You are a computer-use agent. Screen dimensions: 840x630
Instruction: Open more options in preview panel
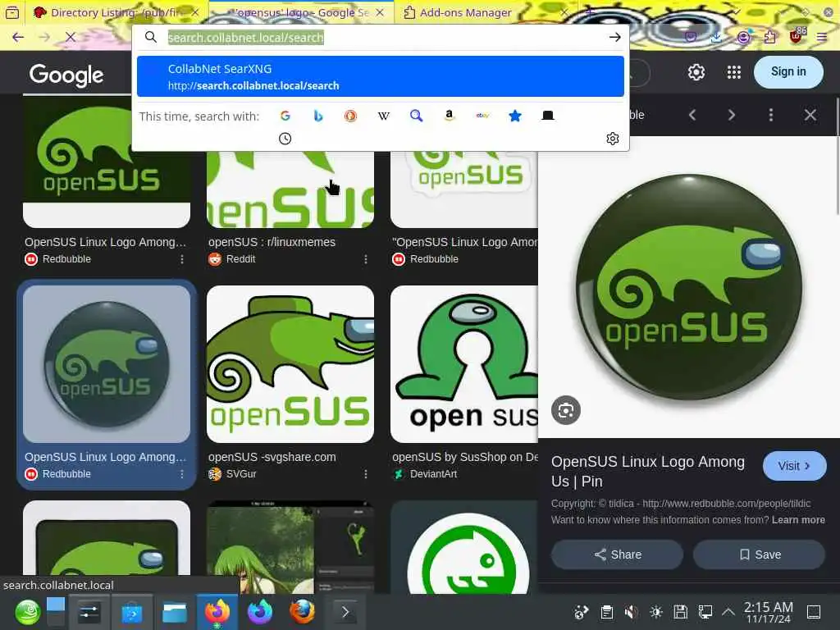pyautogui.click(x=771, y=115)
